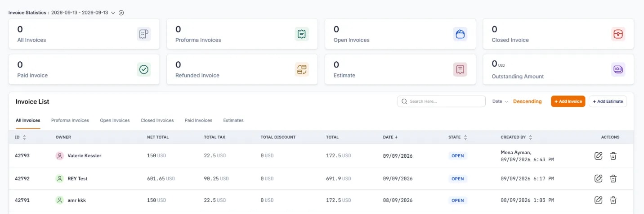Switch to the Closed Invoices tab
Screen dimensions: 644x214
coord(157,120)
